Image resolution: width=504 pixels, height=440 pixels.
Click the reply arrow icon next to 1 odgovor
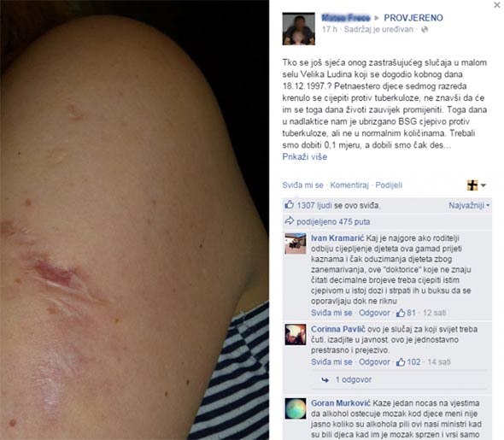tap(325, 380)
